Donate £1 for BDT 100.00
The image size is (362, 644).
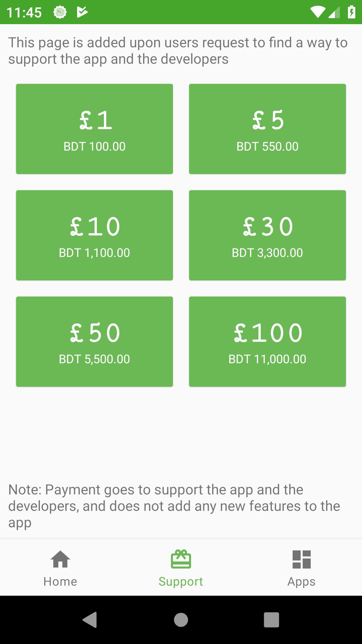tap(95, 129)
